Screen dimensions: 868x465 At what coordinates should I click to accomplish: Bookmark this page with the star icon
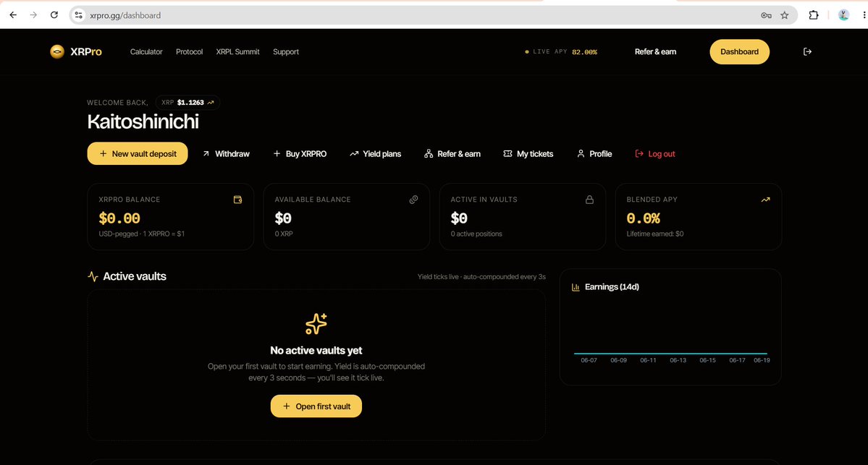click(x=785, y=15)
